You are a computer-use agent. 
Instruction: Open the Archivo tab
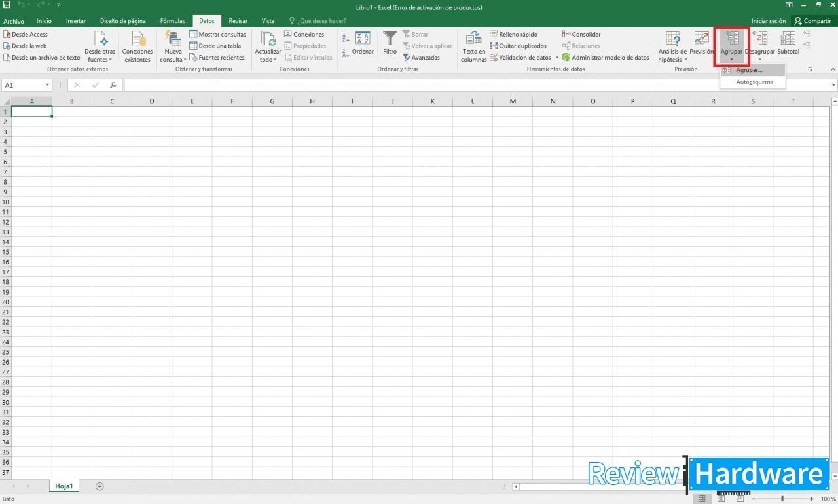click(x=14, y=21)
